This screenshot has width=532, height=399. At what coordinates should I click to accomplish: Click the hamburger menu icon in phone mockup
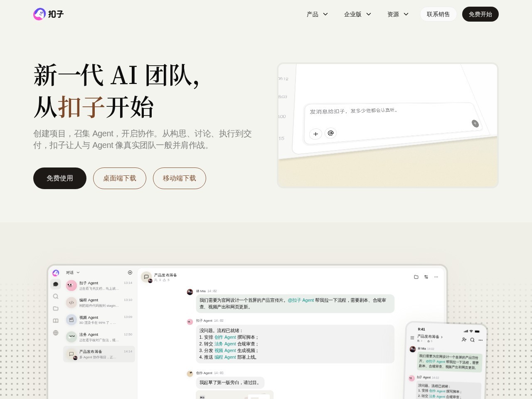click(x=412, y=338)
